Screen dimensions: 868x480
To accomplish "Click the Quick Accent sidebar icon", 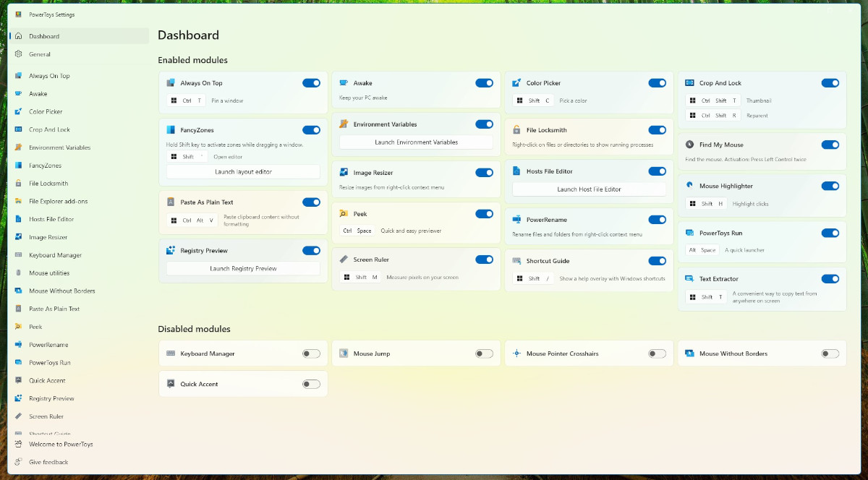I will [x=18, y=380].
